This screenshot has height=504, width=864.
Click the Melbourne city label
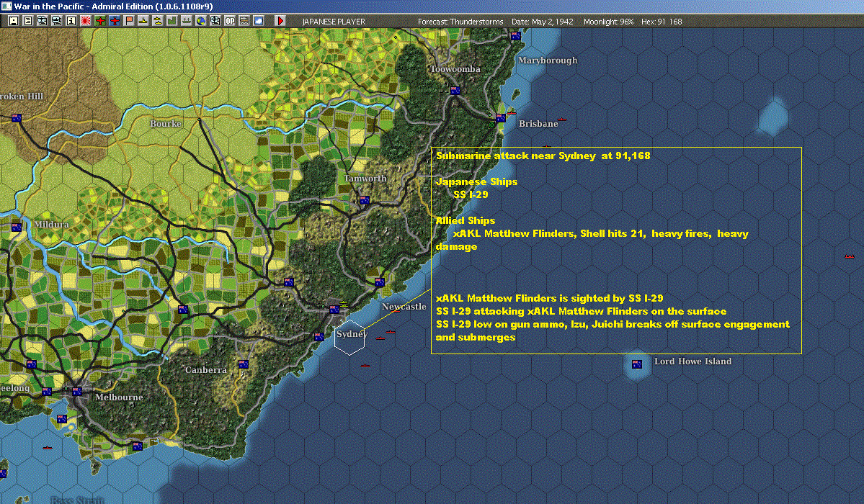click(118, 397)
